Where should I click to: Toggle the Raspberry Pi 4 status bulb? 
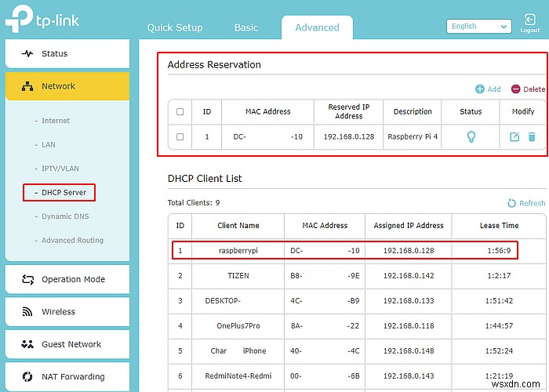(471, 136)
